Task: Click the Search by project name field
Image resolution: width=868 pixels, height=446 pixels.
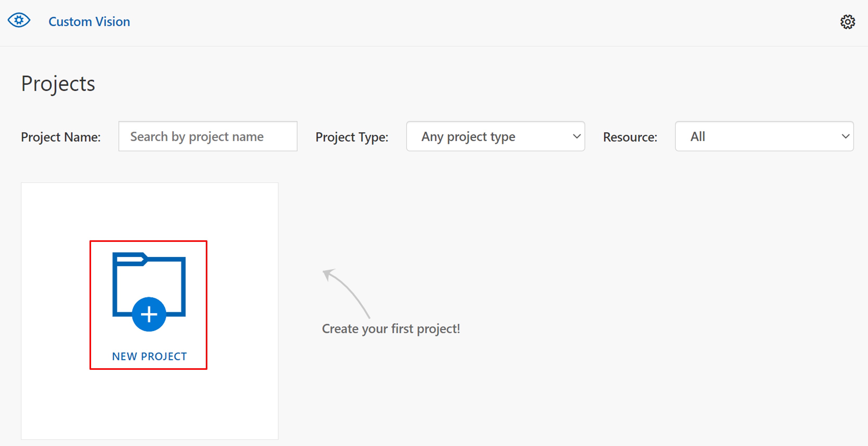Action: point(208,136)
